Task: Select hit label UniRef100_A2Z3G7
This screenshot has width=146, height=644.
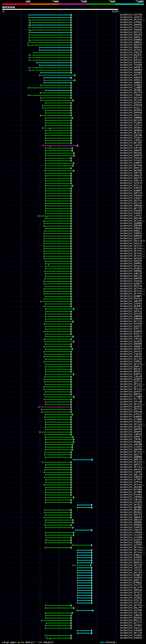Action: tap(131, 50)
